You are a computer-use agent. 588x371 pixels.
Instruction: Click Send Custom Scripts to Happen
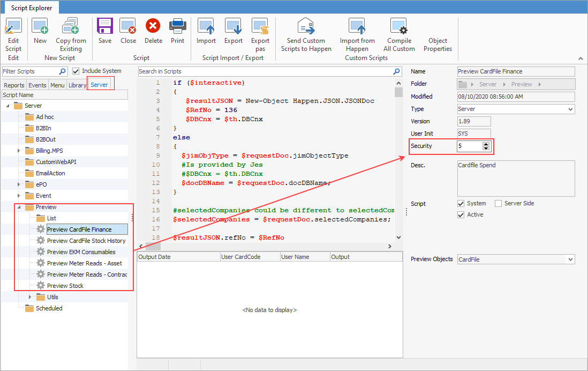coord(306,32)
